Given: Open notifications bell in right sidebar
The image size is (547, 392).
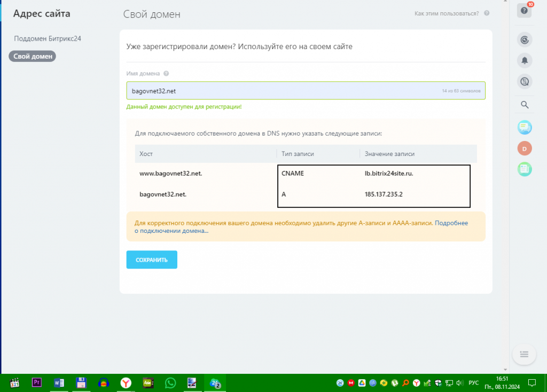Looking at the screenshot, I should tap(525, 60).
